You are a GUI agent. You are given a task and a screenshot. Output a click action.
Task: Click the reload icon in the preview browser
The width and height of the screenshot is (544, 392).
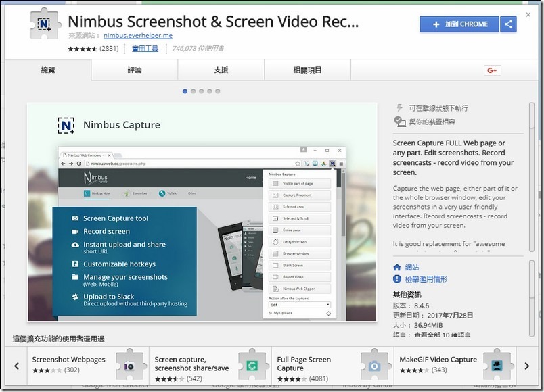pos(78,164)
